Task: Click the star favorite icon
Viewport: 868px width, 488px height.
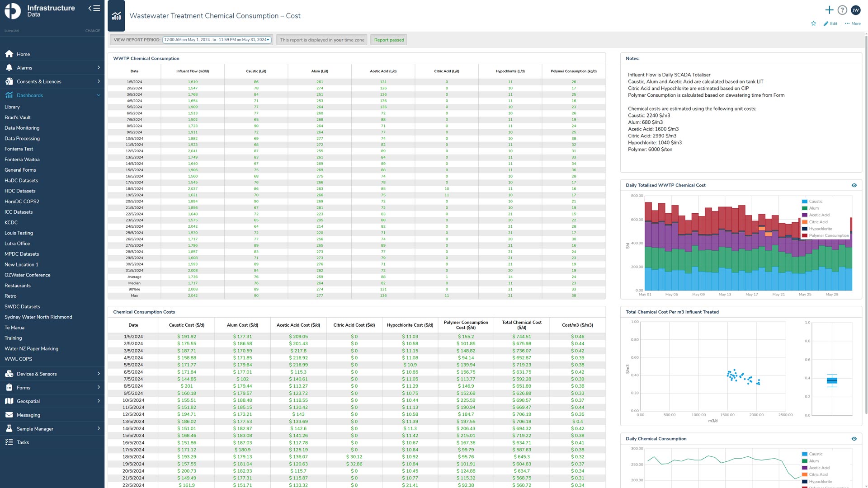Action: 813,23
